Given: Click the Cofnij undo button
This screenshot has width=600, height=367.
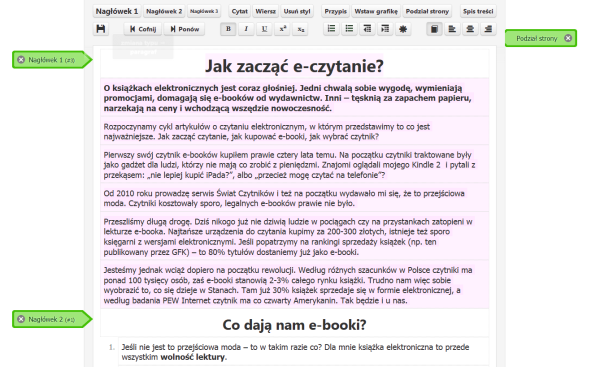Looking at the screenshot, I should point(143,29).
